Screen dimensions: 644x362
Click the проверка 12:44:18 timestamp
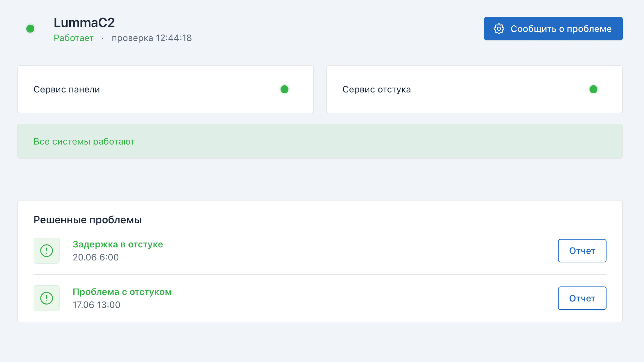152,38
